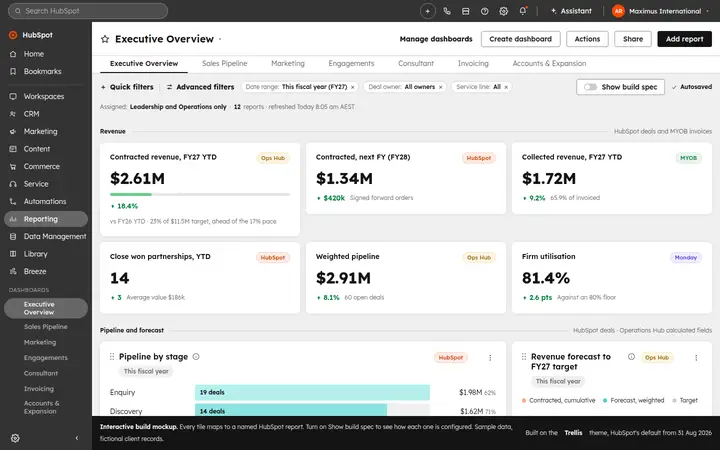720x450 pixels.
Task: Switch to the Sales Pipeline tab
Action: 225,63
